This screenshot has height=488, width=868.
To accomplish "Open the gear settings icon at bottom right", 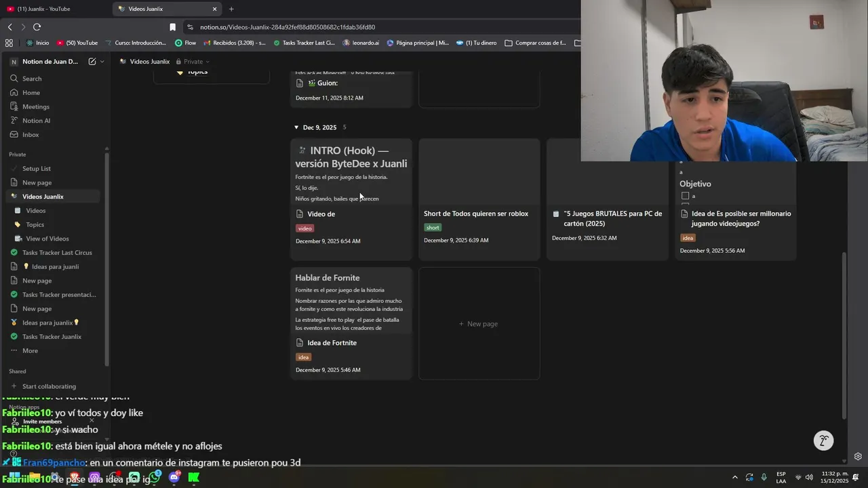I will click(x=858, y=456).
